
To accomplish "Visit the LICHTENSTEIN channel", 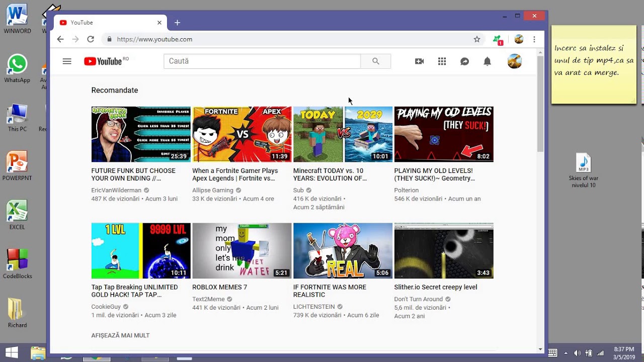I will (x=314, y=307).
